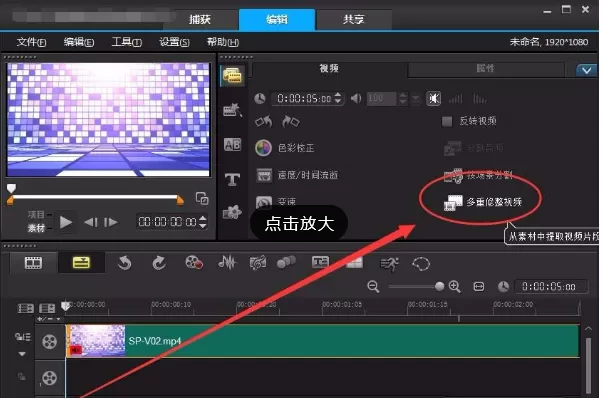This screenshot has height=398, width=603.
Task: Apply audio fade-in
Action: [456, 99]
